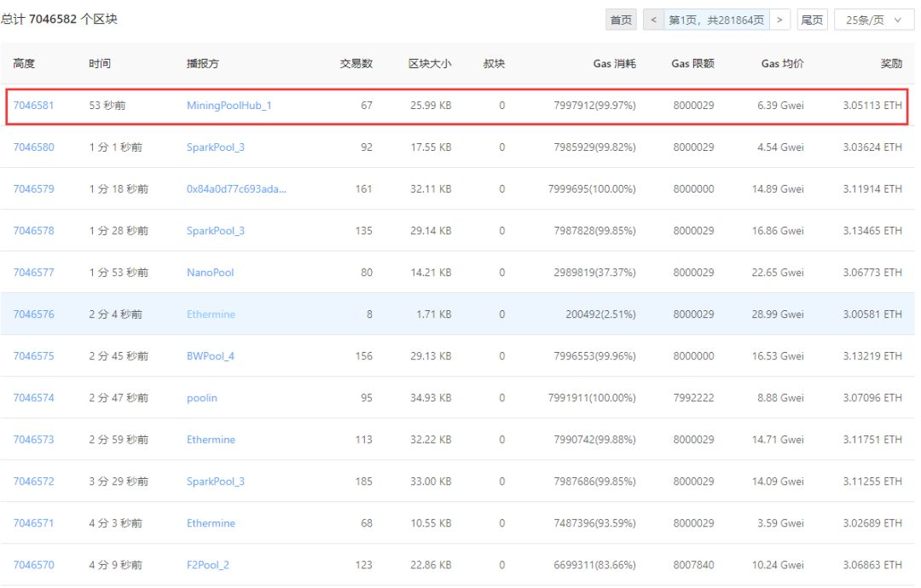Click the 53 秒前 time cell
The image size is (921, 588).
[x=107, y=106]
